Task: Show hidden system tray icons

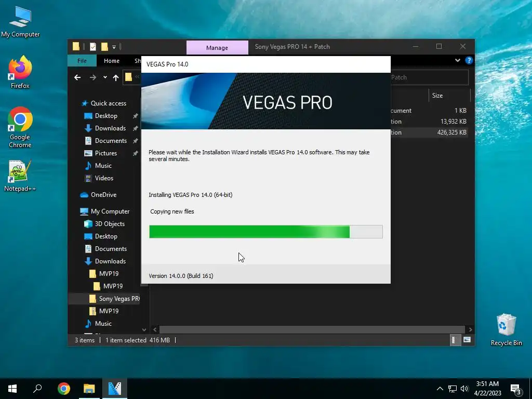Action: tap(440, 389)
